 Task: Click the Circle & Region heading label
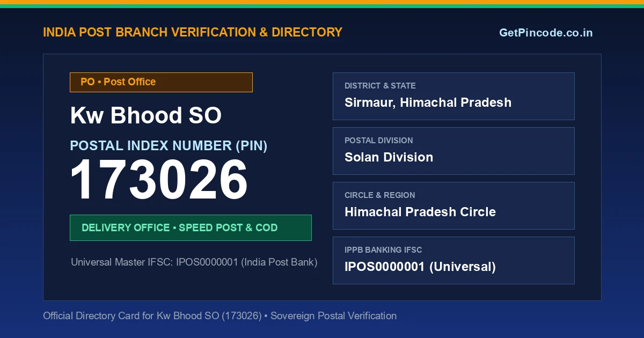coord(380,195)
